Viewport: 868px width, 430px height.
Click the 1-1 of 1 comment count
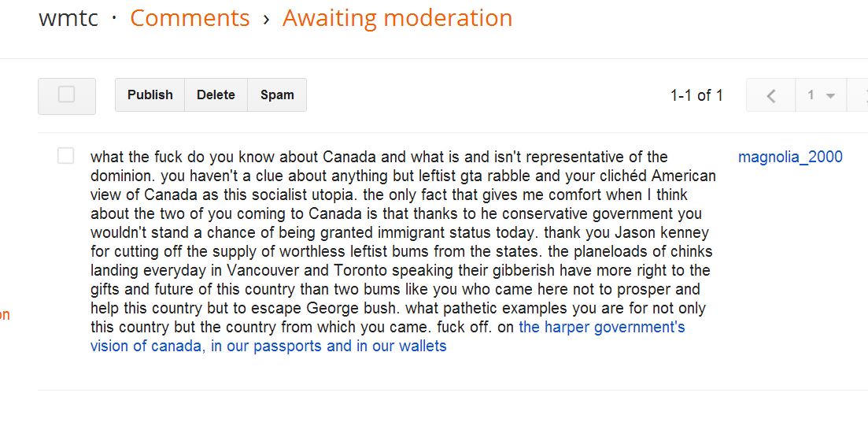click(x=696, y=95)
